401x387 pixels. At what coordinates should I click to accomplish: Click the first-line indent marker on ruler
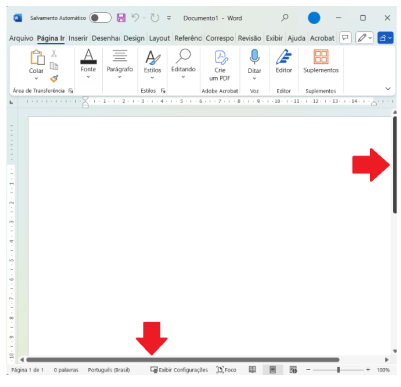[x=86, y=99]
